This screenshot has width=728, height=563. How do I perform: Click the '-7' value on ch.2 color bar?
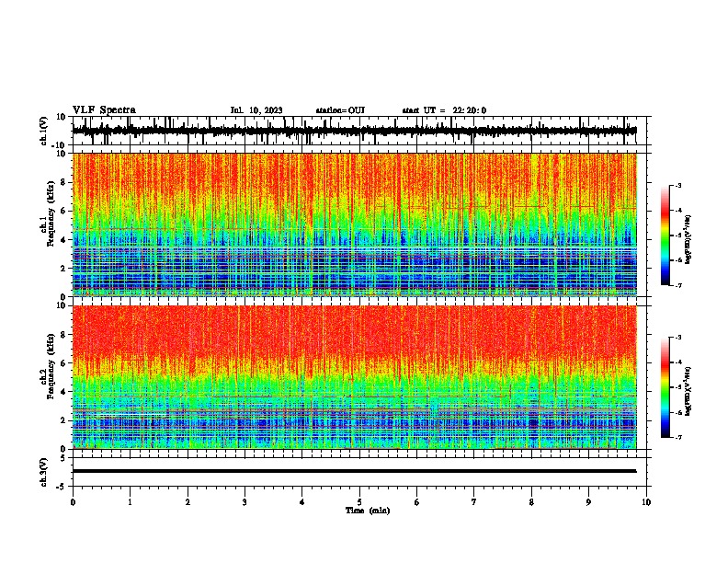tap(677, 437)
